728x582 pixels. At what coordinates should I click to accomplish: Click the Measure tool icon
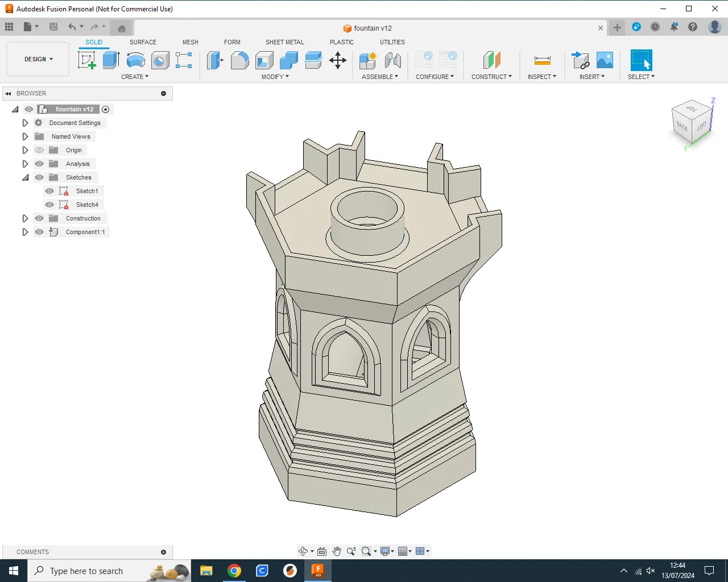(x=542, y=60)
